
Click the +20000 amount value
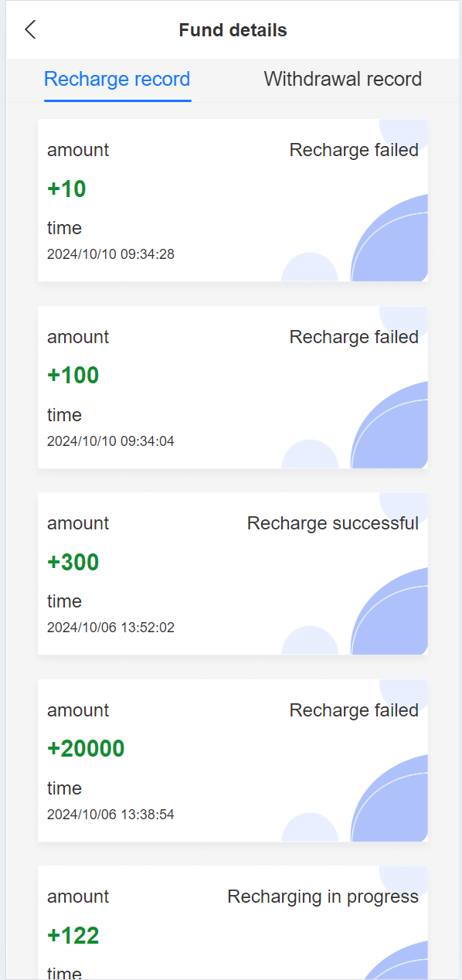[x=86, y=749]
